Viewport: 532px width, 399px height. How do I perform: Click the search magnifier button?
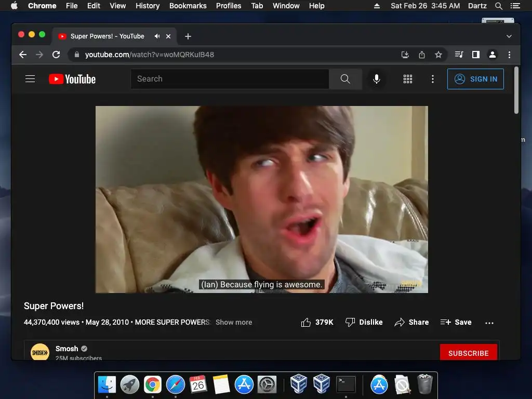click(345, 79)
